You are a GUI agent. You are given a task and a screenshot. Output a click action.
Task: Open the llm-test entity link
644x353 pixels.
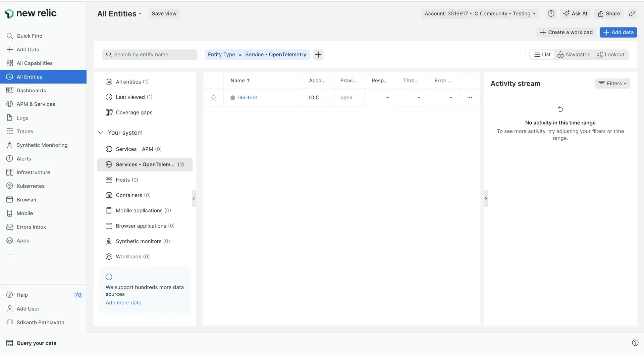click(x=248, y=98)
